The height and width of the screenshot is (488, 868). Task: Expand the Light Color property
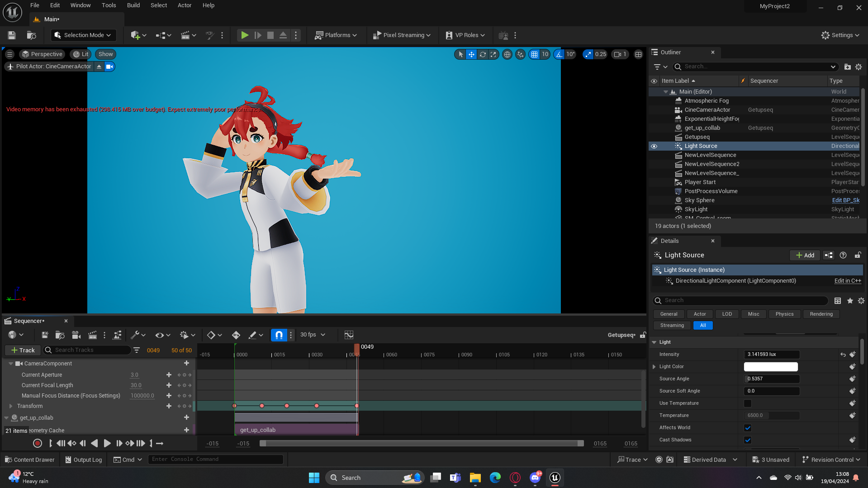pyautogui.click(x=654, y=367)
